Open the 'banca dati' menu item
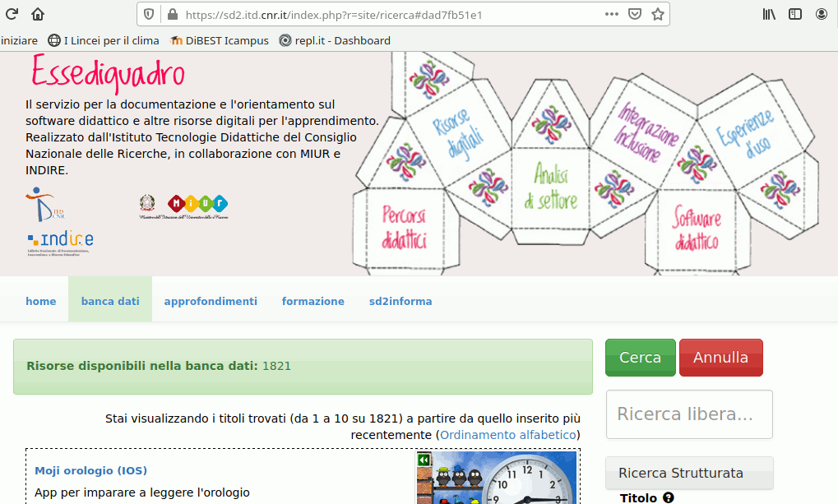Screen dimensions: 838x504 point(110,301)
